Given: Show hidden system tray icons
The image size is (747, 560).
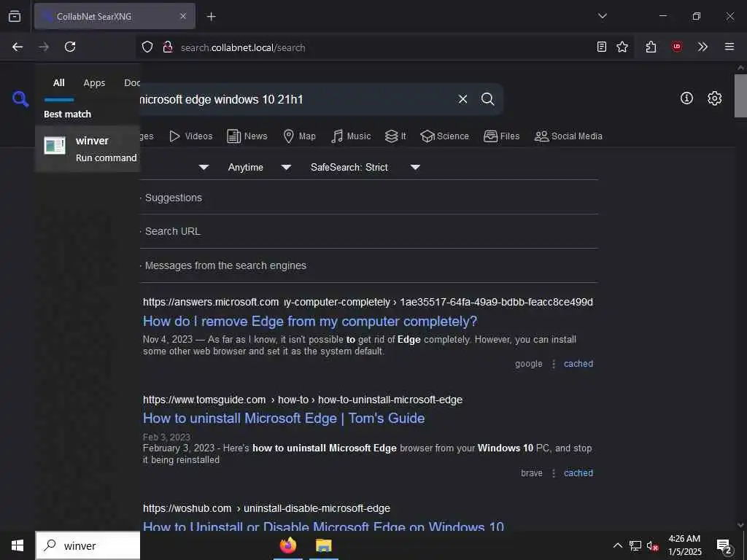Looking at the screenshot, I should click(617, 545).
